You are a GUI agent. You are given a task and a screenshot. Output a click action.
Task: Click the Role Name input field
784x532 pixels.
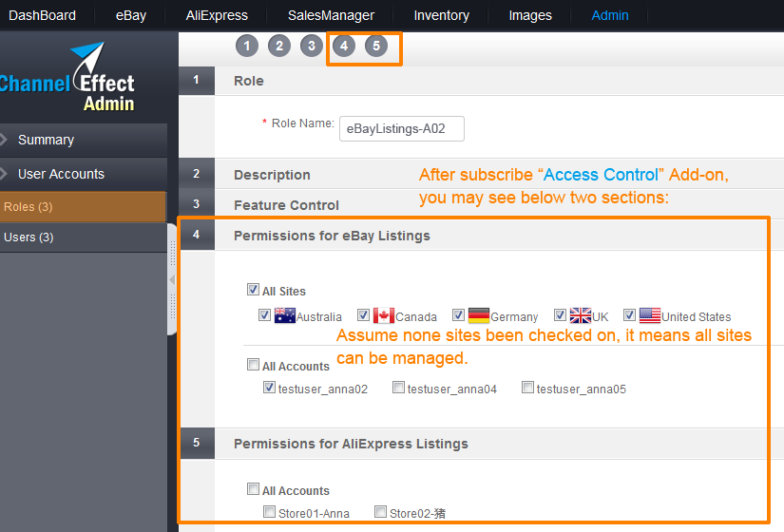click(401, 128)
